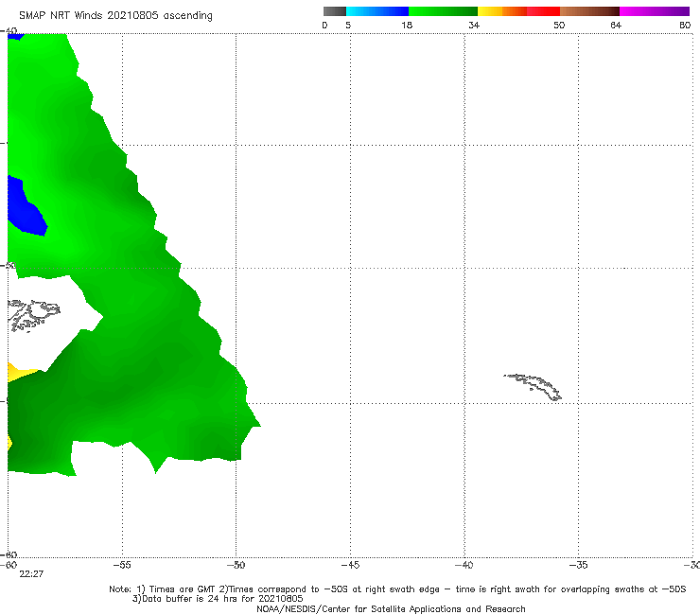Image resolution: width=700 pixels, height=615 pixels.
Task: Click the note line 'Data buffer is 24 hrs'
Action: tap(218, 599)
